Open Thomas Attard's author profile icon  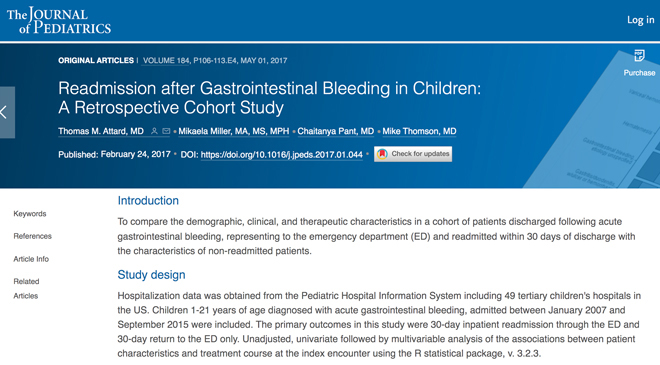pyautogui.click(x=154, y=131)
